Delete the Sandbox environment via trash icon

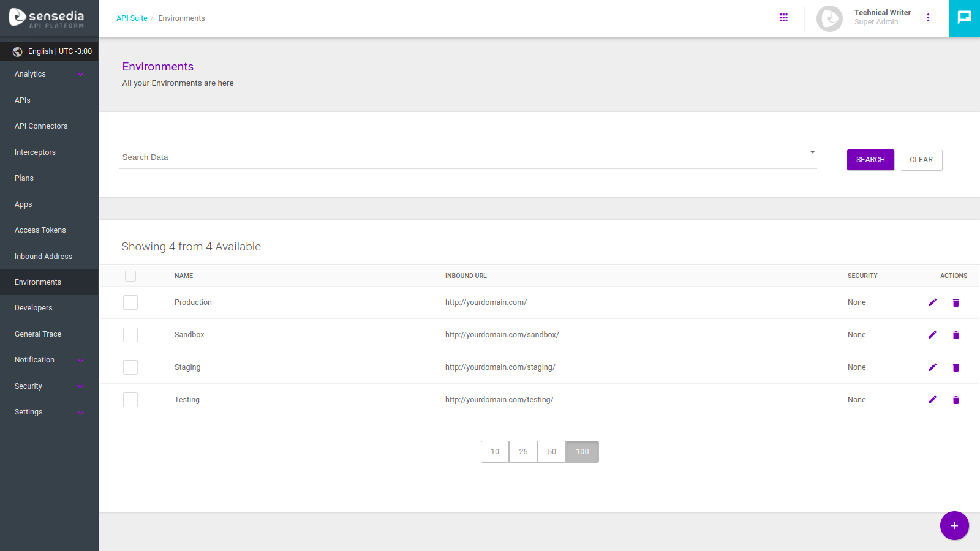click(956, 335)
